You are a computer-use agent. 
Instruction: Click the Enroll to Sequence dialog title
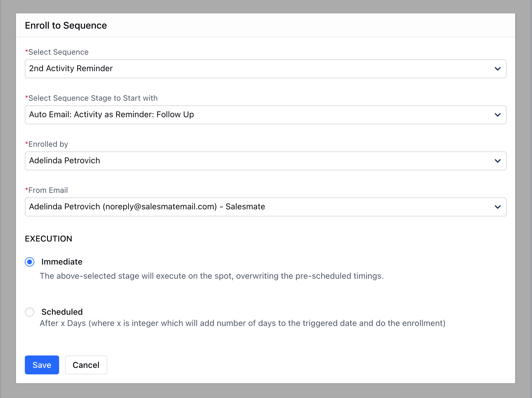66,26
